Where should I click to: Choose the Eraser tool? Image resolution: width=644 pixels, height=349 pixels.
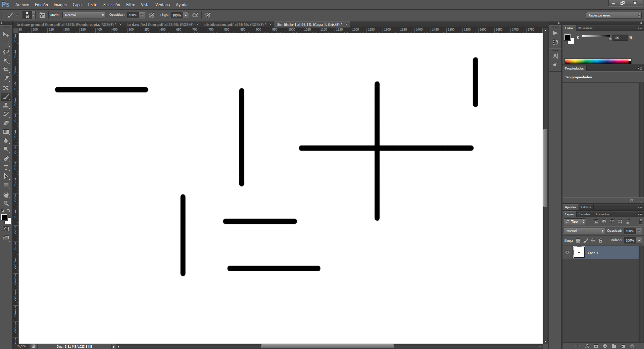6,123
